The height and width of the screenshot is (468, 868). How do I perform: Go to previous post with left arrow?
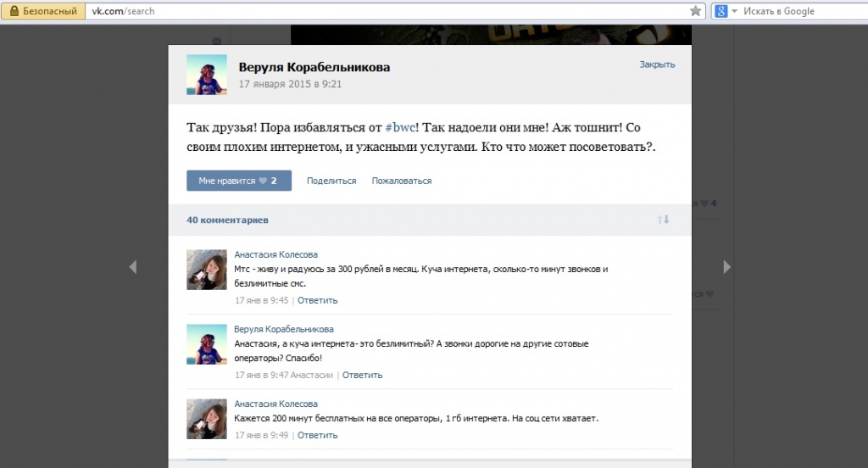(x=132, y=267)
